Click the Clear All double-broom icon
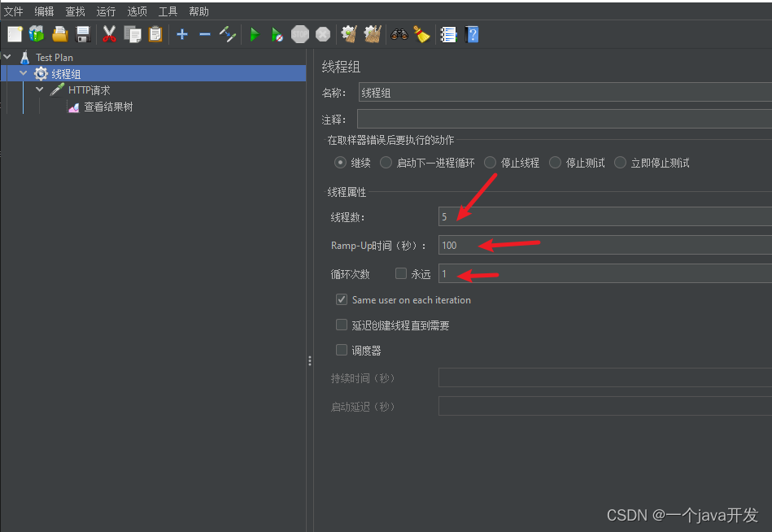 coord(373,34)
